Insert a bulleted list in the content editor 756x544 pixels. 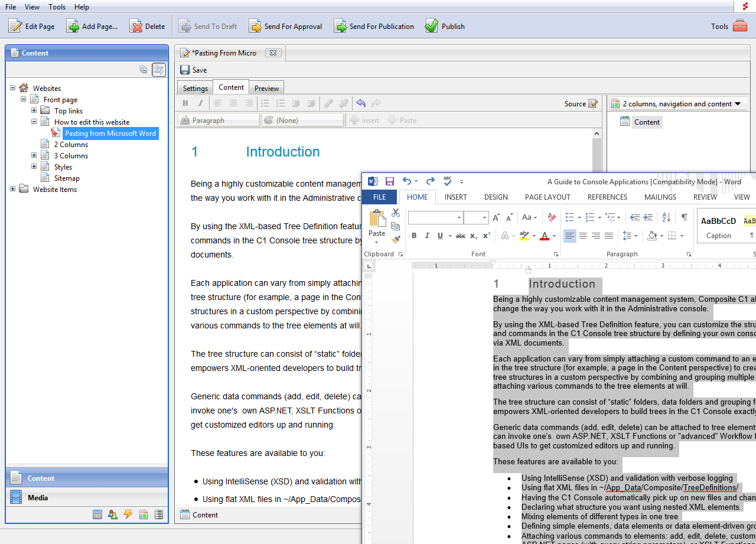[266, 103]
